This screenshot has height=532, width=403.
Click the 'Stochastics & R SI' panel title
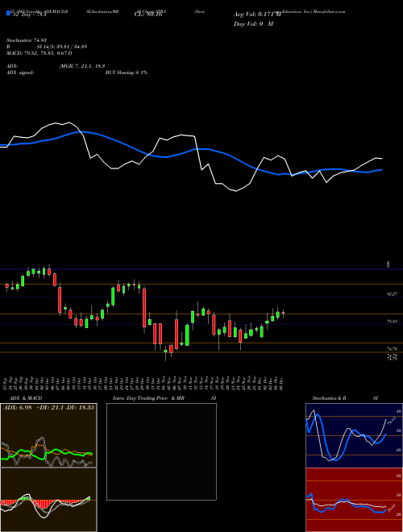tap(345, 398)
